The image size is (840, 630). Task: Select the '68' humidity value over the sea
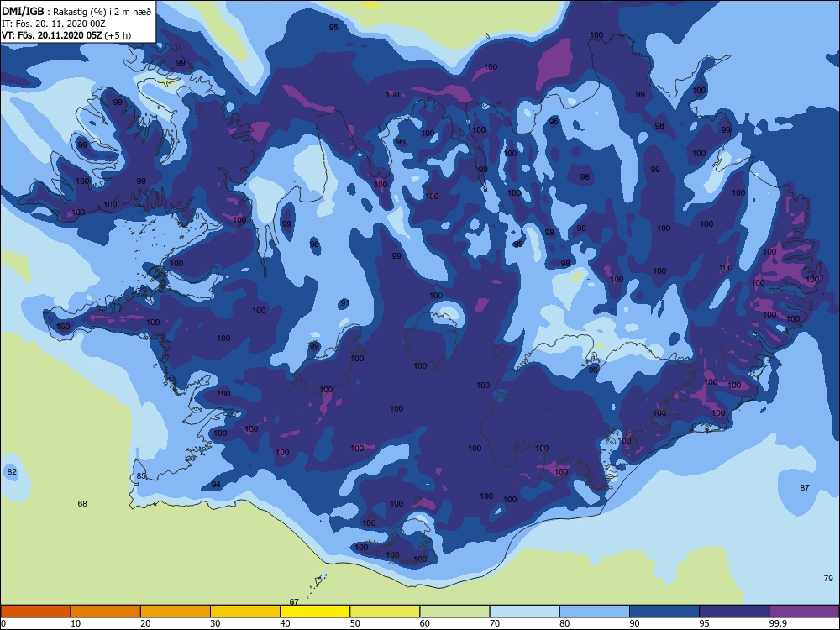pyautogui.click(x=82, y=503)
